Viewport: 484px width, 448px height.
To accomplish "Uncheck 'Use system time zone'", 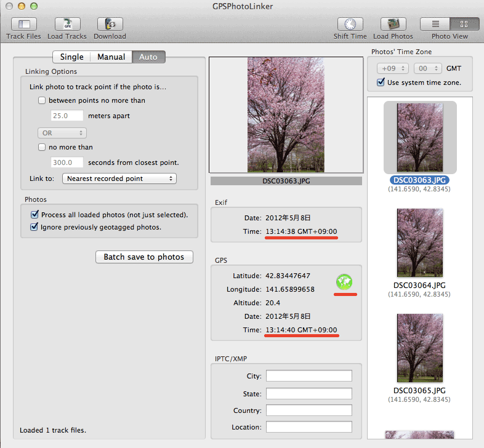I will [x=381, y=82].
